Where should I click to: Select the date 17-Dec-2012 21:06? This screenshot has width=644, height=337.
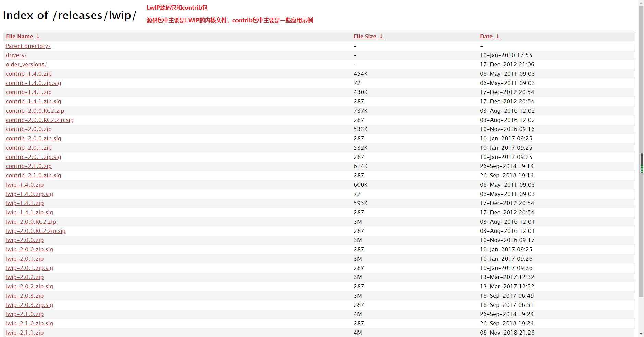click(507, 64)
